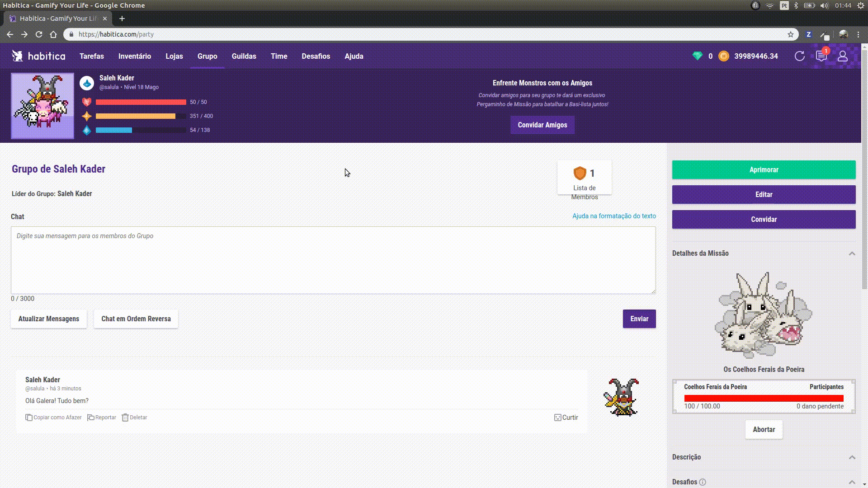Open the Inventário menu
868x488 pixels.
[135, 56]
